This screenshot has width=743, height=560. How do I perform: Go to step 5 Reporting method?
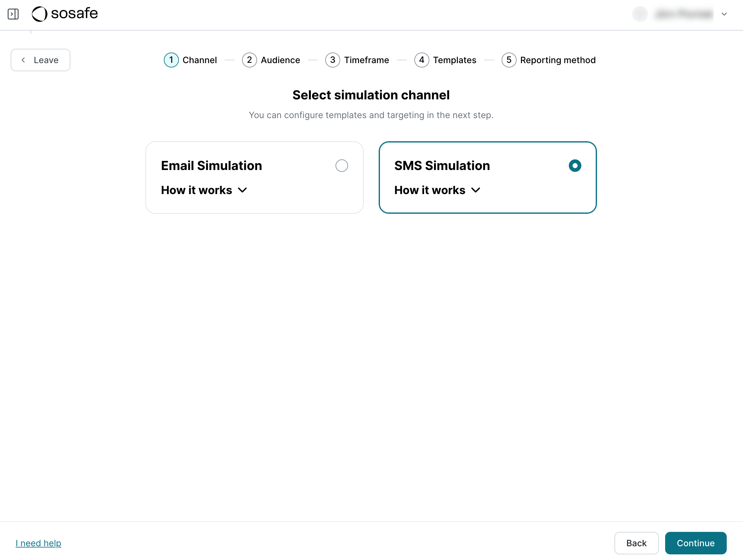tap(548, 60)
